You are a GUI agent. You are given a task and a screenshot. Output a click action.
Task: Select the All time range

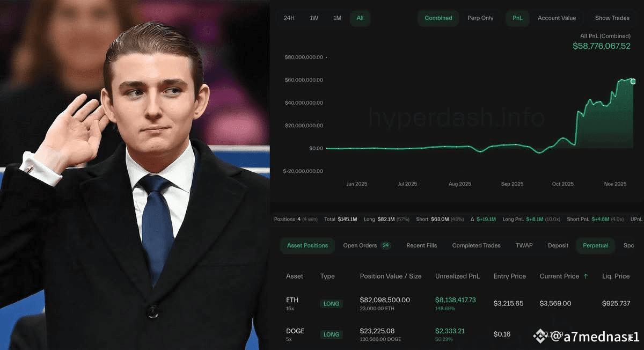pos(360,18)
